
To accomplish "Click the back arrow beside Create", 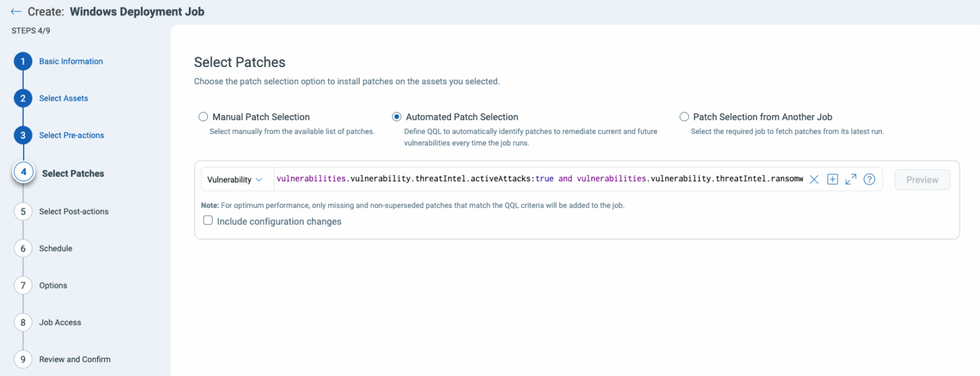I will click(16, 11).
